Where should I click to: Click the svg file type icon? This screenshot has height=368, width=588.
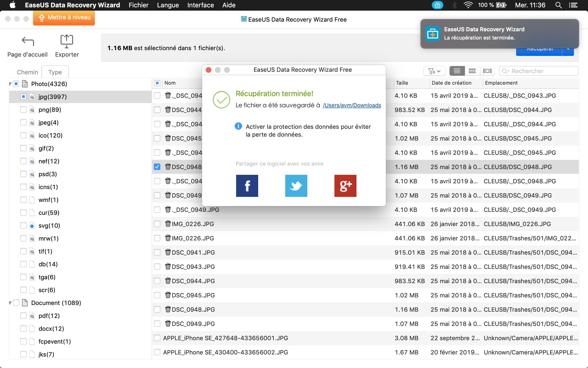click(32, 226)
